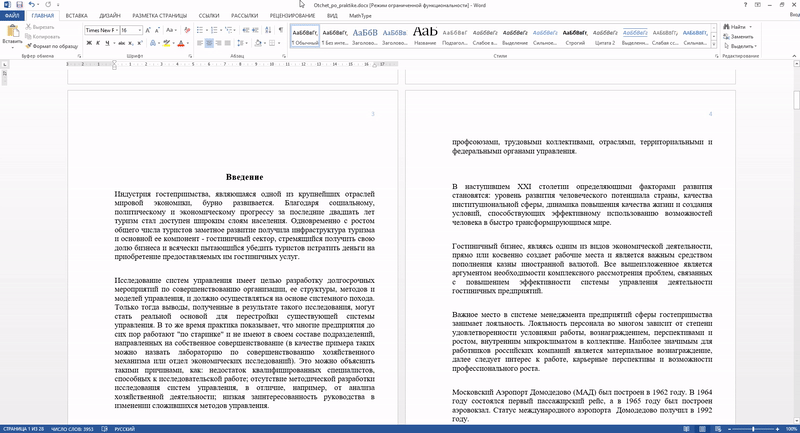This screenshot has height=433, width=800.
Task: Adjust the zoom slider handle
Action: pyautogui.click(x=753, y=429)
